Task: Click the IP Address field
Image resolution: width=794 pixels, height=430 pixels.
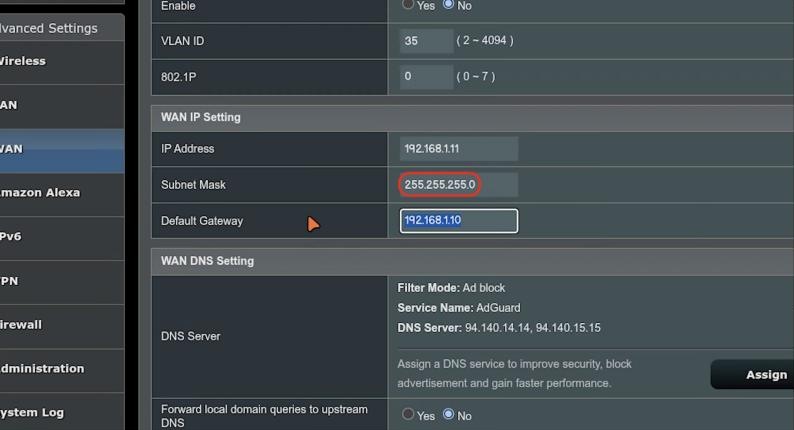Action: point(459,149)
